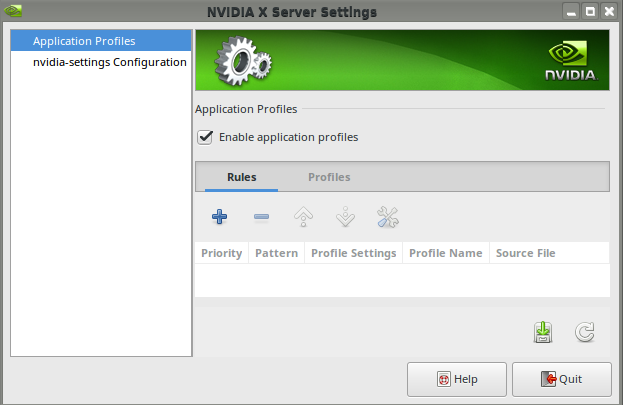Click the blue plus add rule icon

tap(220, 216)
